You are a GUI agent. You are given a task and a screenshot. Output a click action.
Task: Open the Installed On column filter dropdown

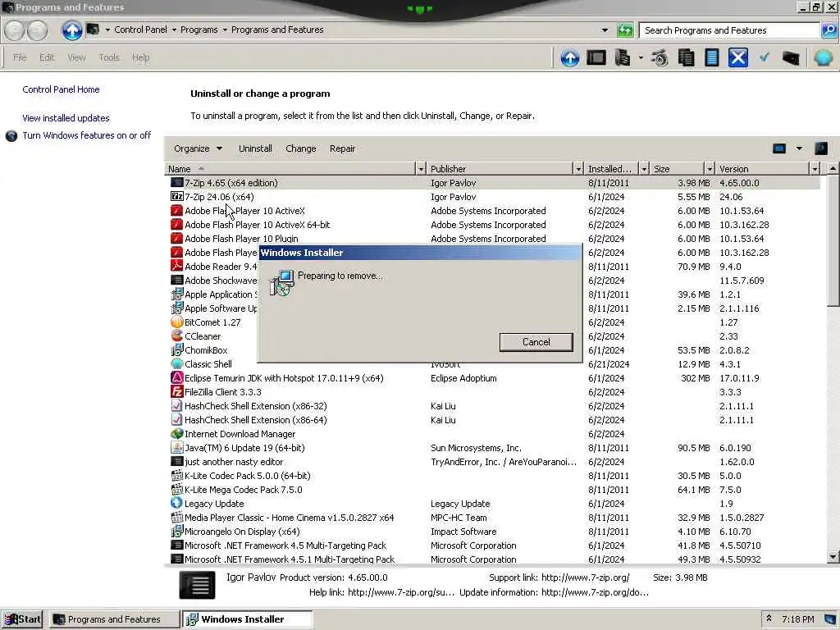[644, 169]
